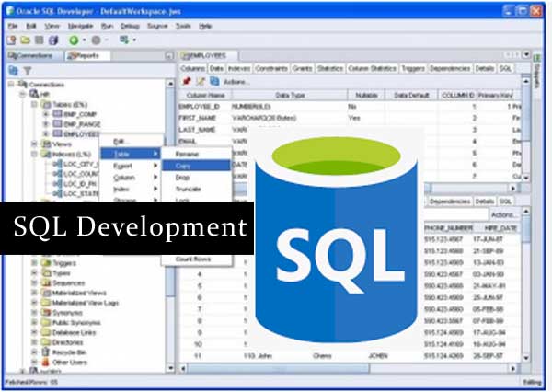The height and width of the screenshot is (392, 552).
Task: Select the Triggers tab
Action: [x=412, y=69]
